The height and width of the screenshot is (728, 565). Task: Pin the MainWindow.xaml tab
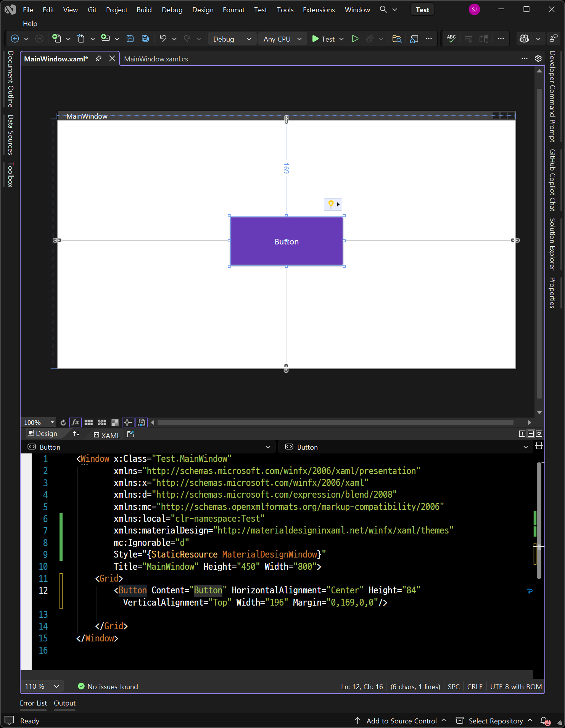pos(98,59)
